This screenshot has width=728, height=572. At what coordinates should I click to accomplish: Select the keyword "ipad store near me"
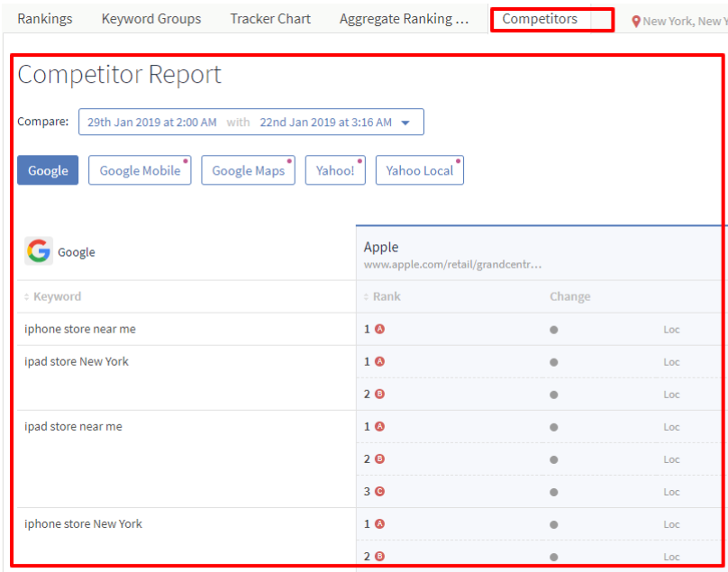pyautogui.click(x=73, y=427)
